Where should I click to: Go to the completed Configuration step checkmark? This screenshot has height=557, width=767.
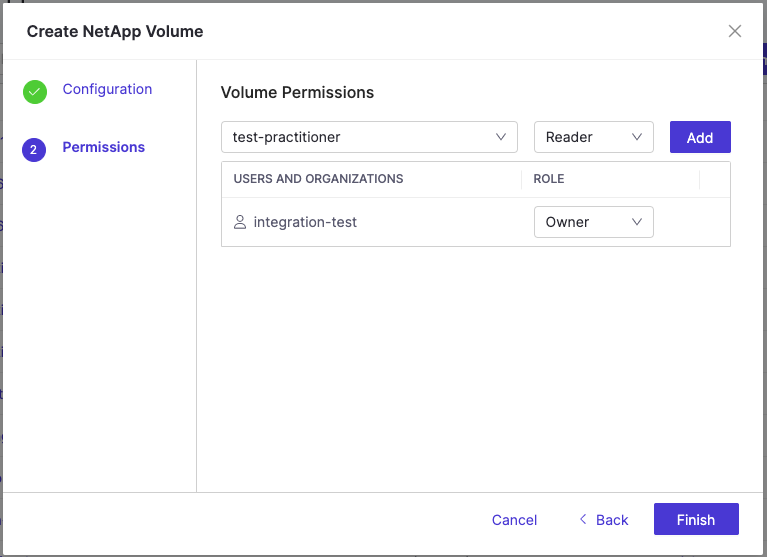point(35,92)
